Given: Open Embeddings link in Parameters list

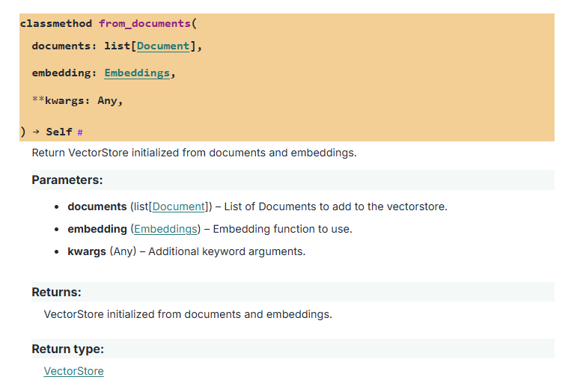Looking at the screenshot, I should [165, 229].
